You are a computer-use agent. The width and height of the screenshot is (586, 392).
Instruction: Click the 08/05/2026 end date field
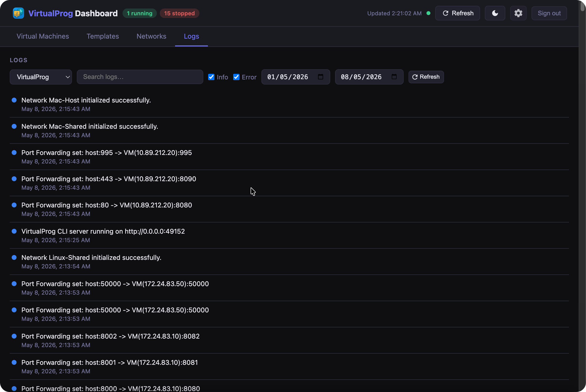pos(369,77)
